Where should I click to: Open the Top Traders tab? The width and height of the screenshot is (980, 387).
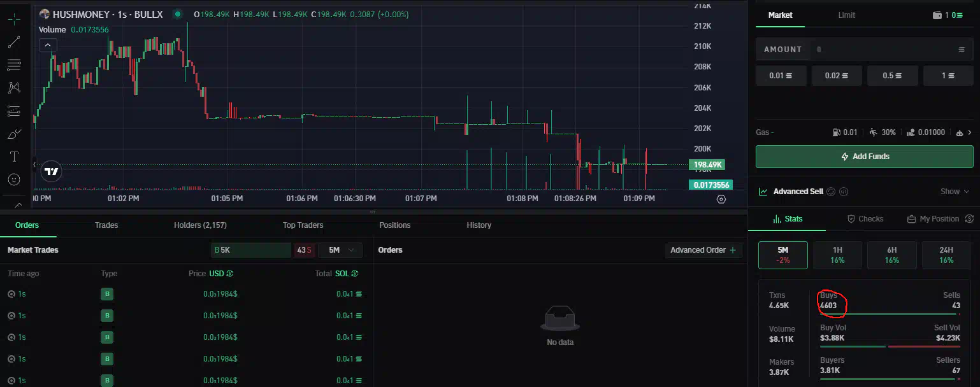303,225
